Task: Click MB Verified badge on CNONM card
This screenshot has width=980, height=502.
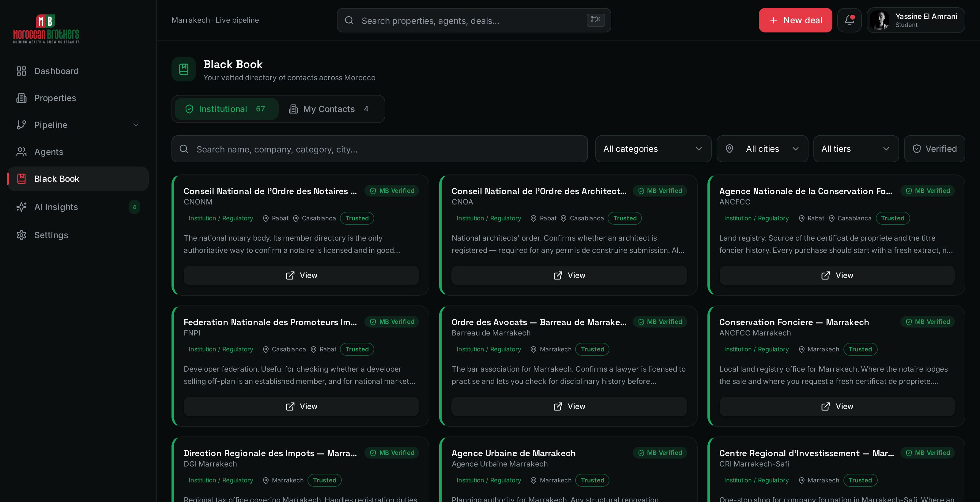Action: [x=392, y=191]
